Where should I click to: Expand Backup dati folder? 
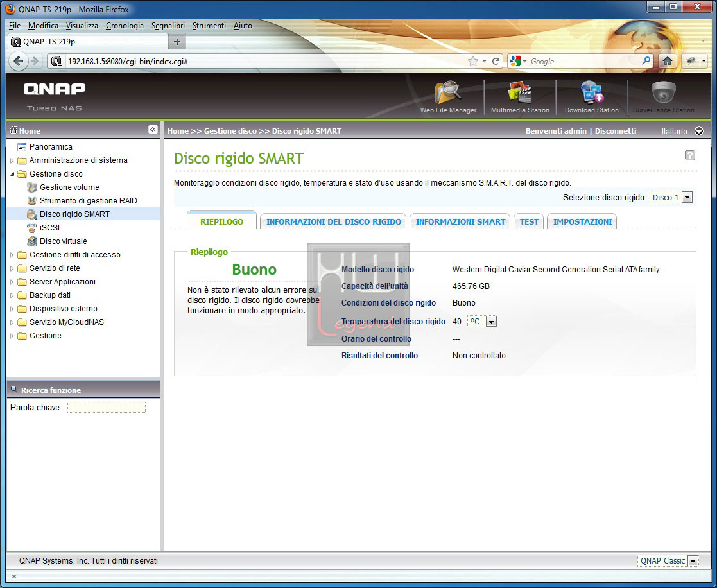click(x=12, y=295)
